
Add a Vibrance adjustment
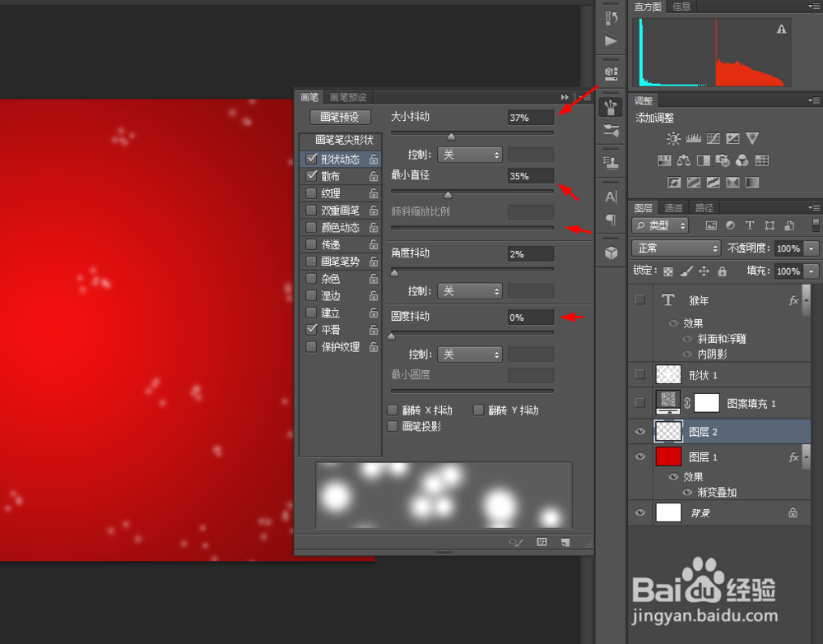[752, 138]
